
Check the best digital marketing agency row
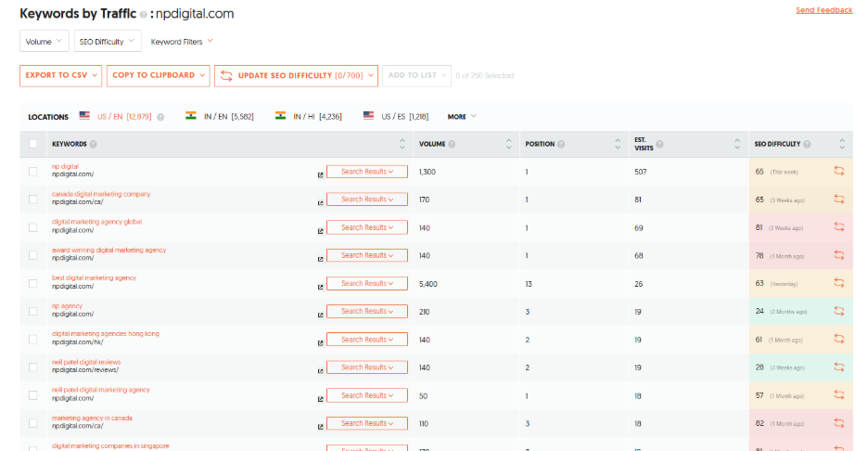tap(33, 284)
